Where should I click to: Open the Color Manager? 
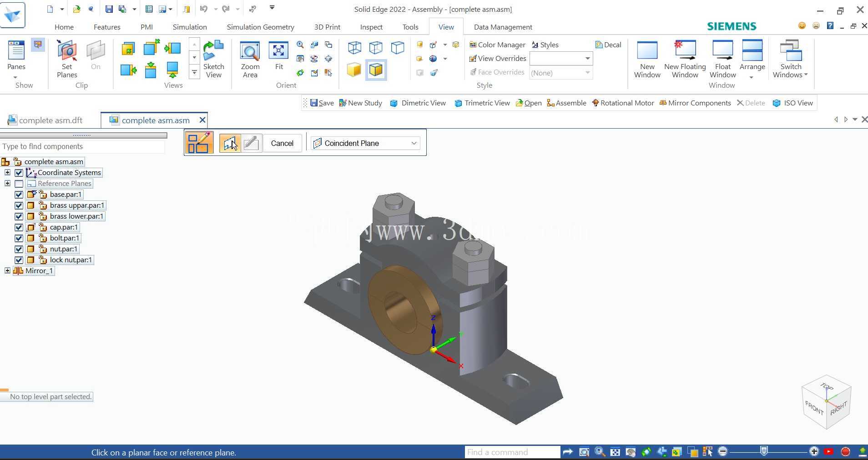[x=497, y=45]
